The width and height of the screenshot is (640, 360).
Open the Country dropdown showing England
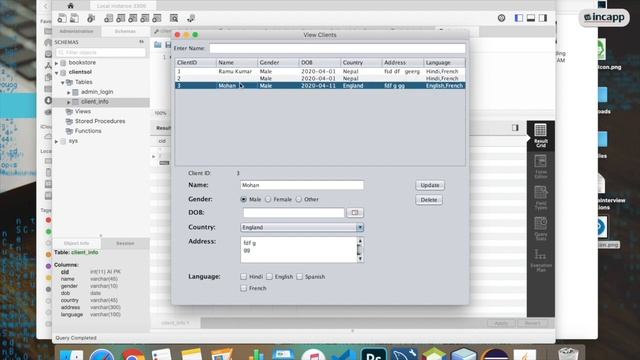click(302, 227)
